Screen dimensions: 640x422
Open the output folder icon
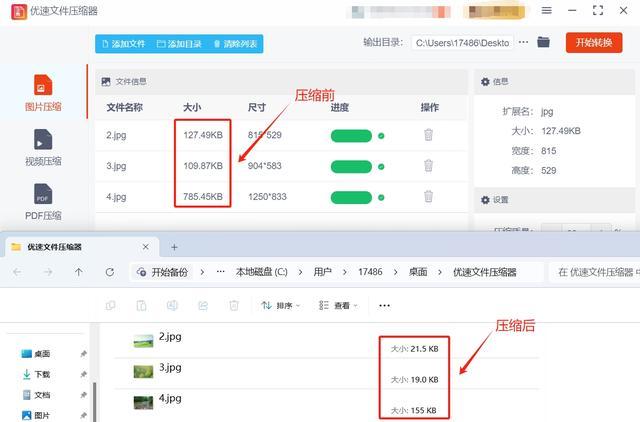pos(543,42)
